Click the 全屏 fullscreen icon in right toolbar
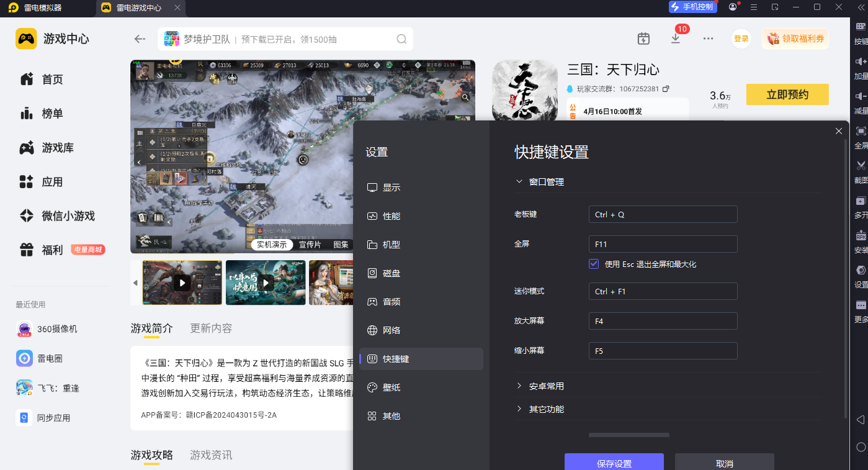Screen dimensions: 868x470 point(861,131)
